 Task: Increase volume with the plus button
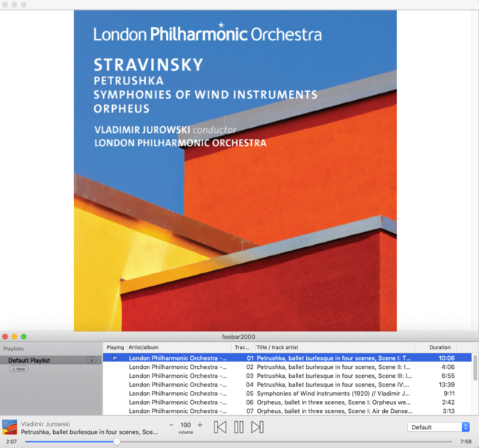pos(200,425)
